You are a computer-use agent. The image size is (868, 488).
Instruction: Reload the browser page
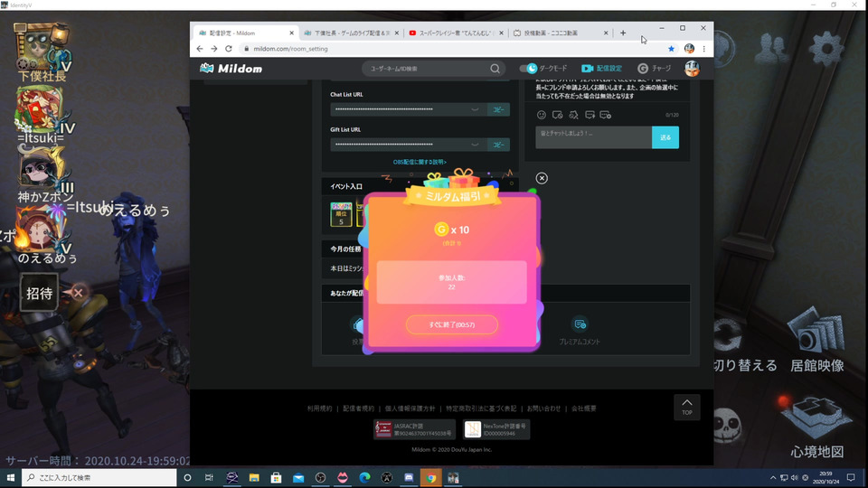click(x=229, y=49)
